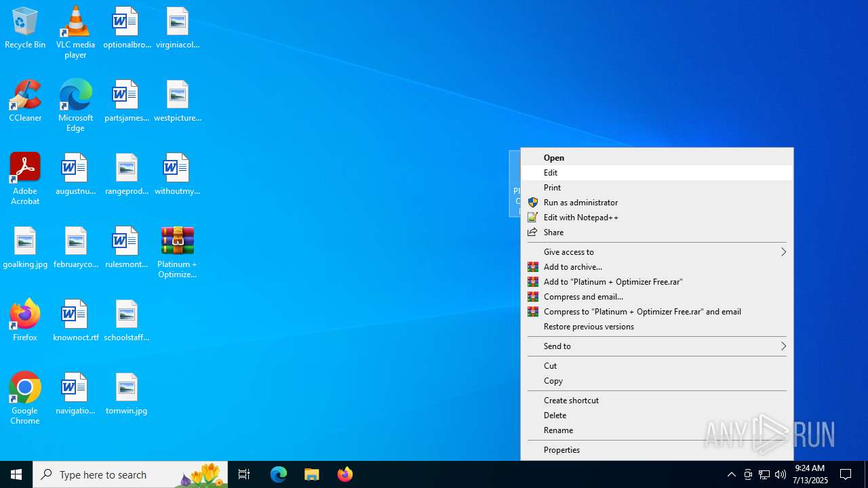Select the goalking.jpg file icon

click(25, 248)
